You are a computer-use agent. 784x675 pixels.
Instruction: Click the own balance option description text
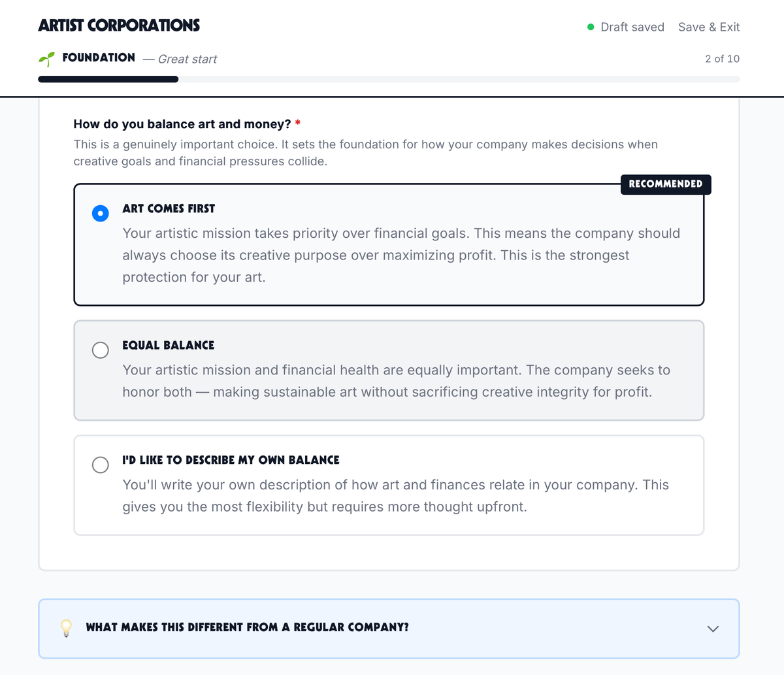[x=395, y=496]
